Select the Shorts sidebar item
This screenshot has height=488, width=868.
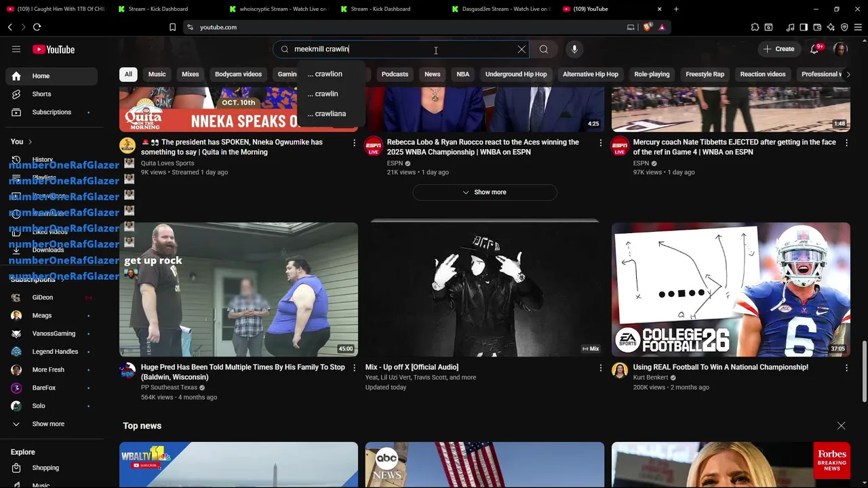coord(52,94)
